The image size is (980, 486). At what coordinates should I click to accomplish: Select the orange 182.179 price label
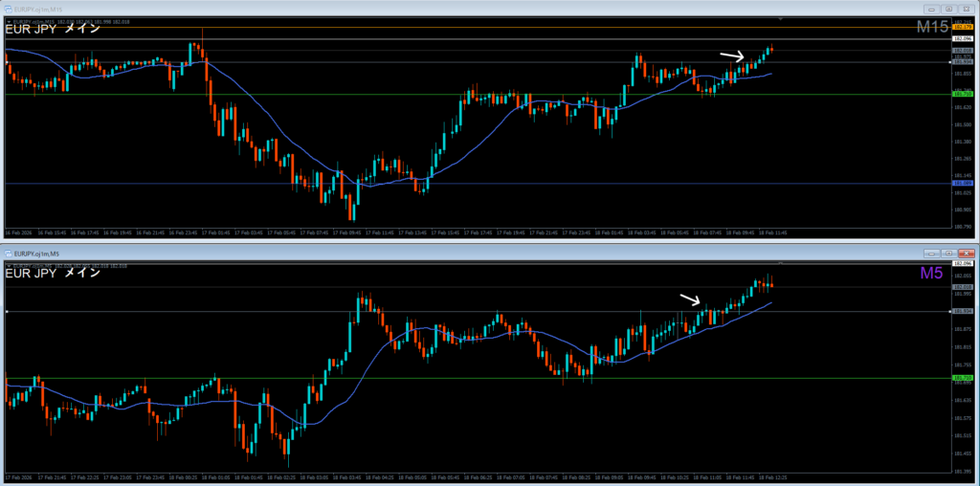tap(963, 28)
